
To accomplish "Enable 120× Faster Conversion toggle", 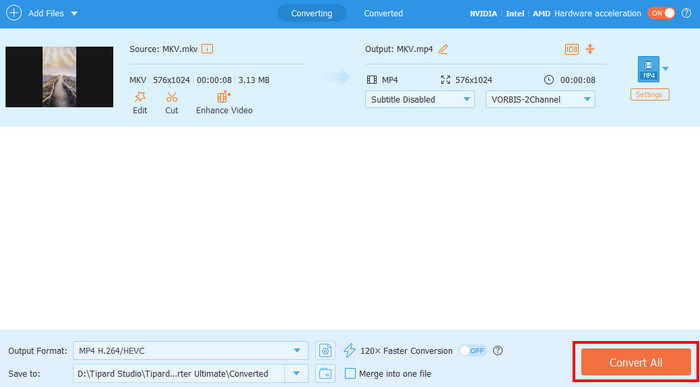I will pyautogui.click(x=473, y=351).
